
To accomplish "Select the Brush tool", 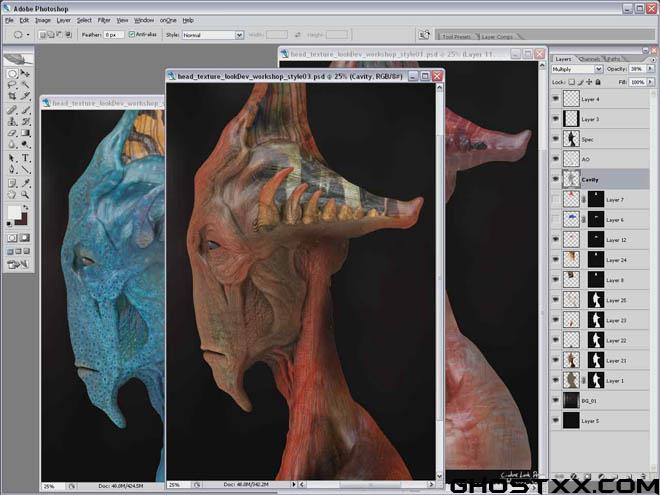I will point(25,110).
